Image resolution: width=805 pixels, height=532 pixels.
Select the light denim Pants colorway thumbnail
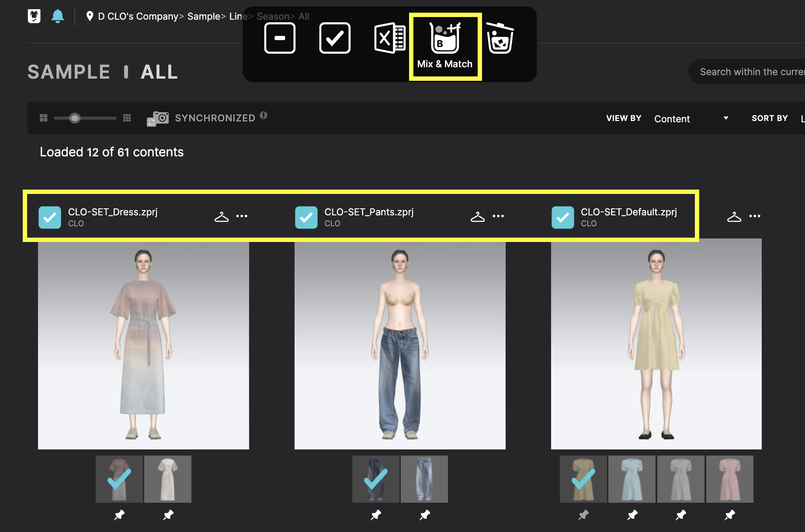424,479
